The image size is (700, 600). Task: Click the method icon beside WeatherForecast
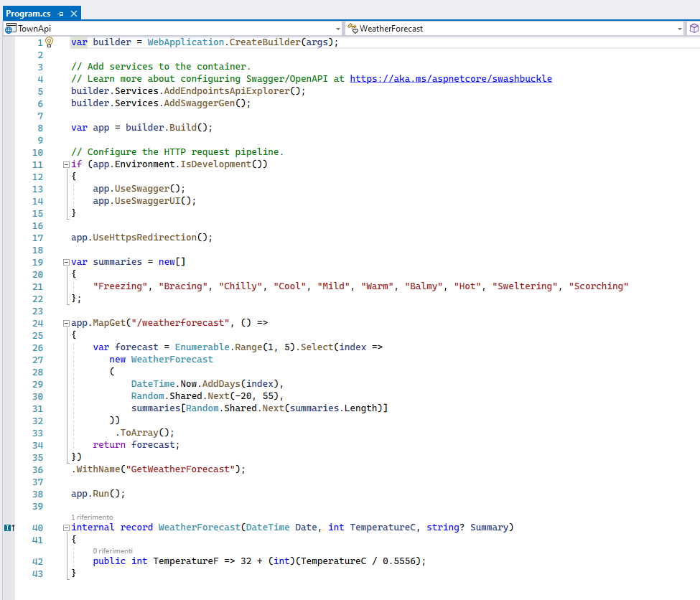[x=352, y=29]
